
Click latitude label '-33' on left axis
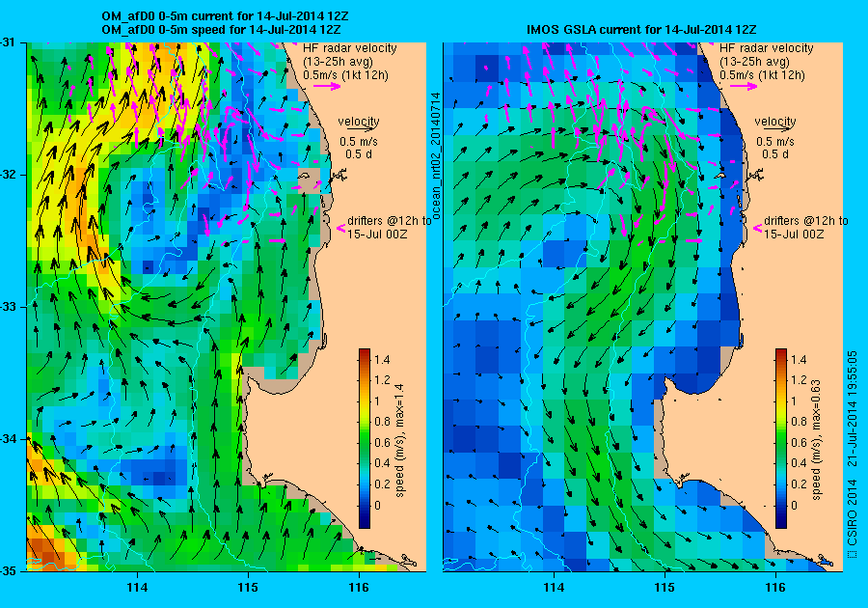click(9, 307)
